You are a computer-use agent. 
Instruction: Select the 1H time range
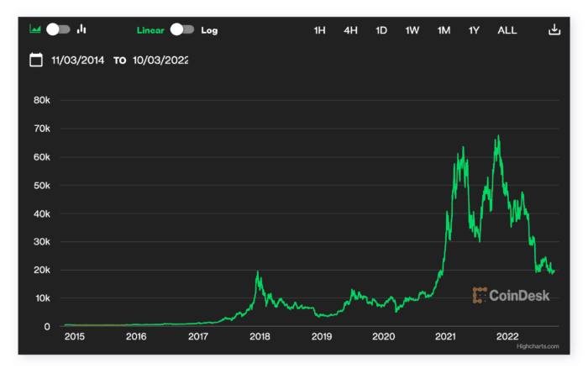319,30
